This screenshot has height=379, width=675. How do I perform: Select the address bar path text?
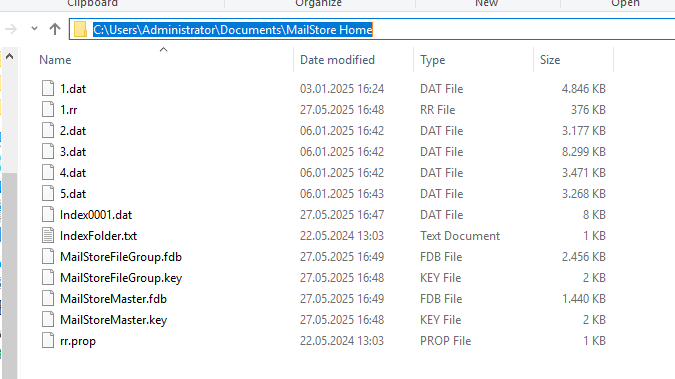click(x=232, y=30)
